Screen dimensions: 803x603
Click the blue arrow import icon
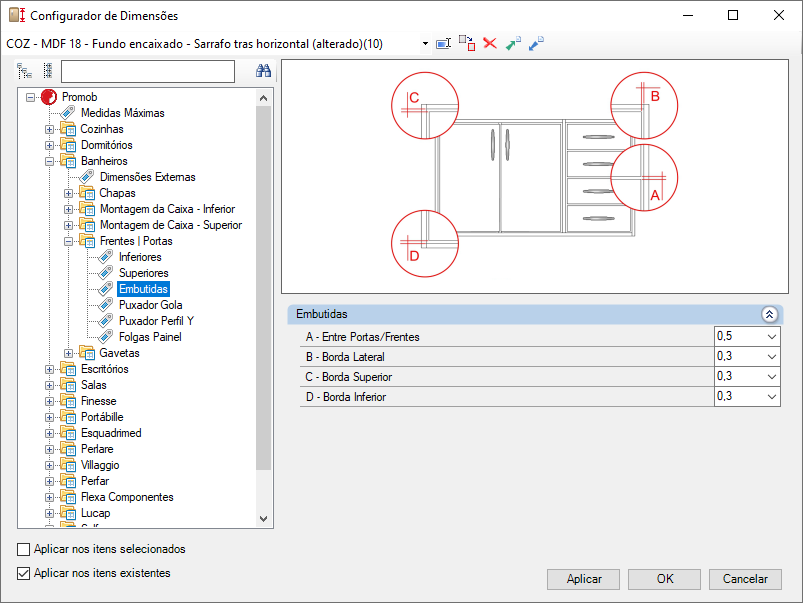tap(536, 44)
